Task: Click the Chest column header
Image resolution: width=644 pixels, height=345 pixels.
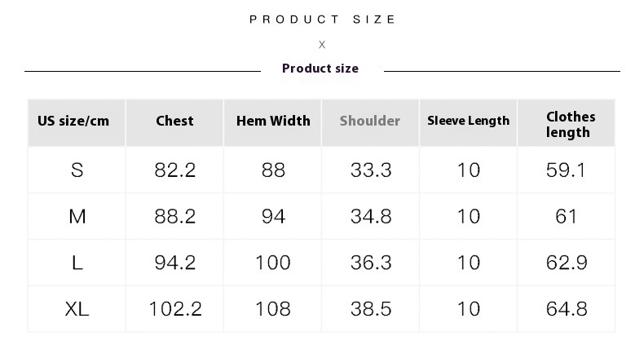Action: pos(174,121)
